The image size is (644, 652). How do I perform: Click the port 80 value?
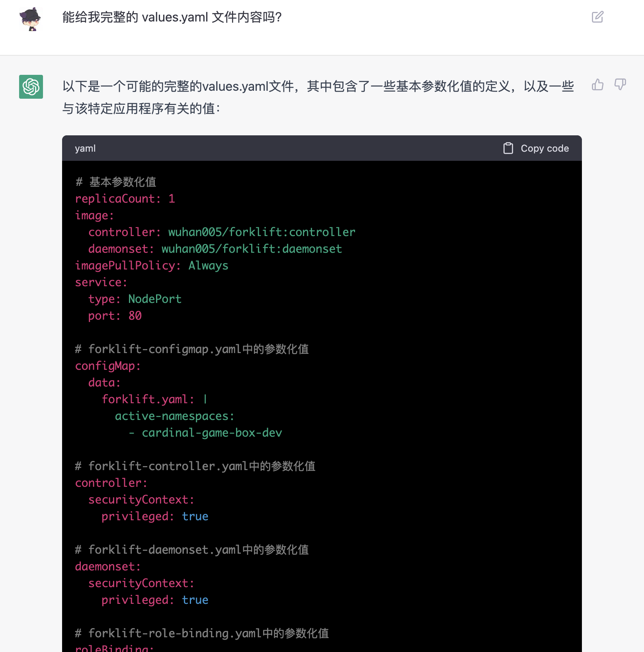pyautogui.click(x=135, y=316)
